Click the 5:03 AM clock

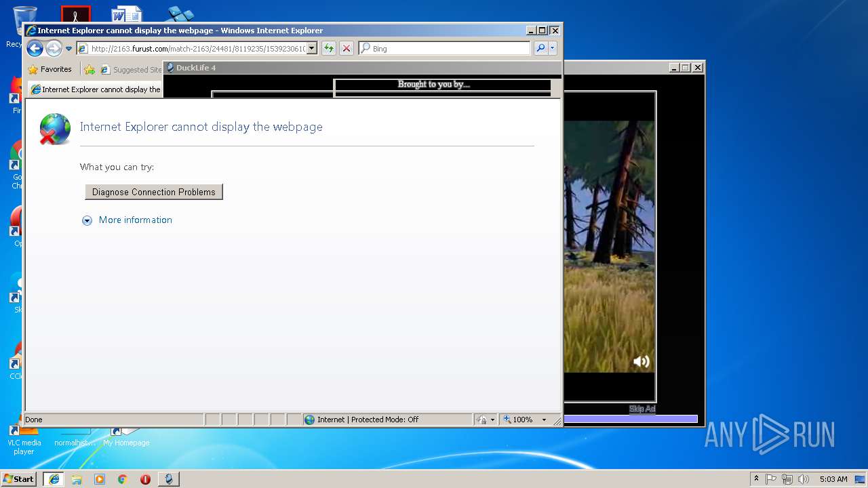click(x=833, y=479)
